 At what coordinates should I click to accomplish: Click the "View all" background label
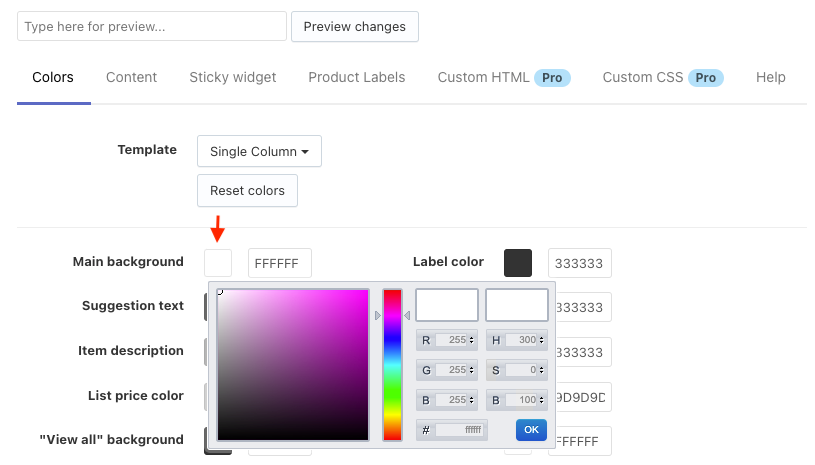tap(111, 440)
